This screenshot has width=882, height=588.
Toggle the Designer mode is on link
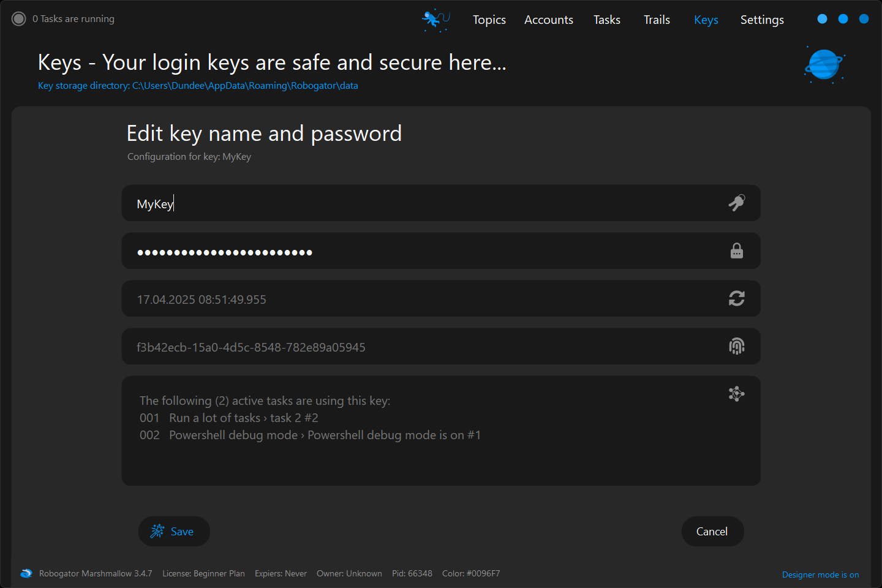pyautogui.click(x=820, y=575)
